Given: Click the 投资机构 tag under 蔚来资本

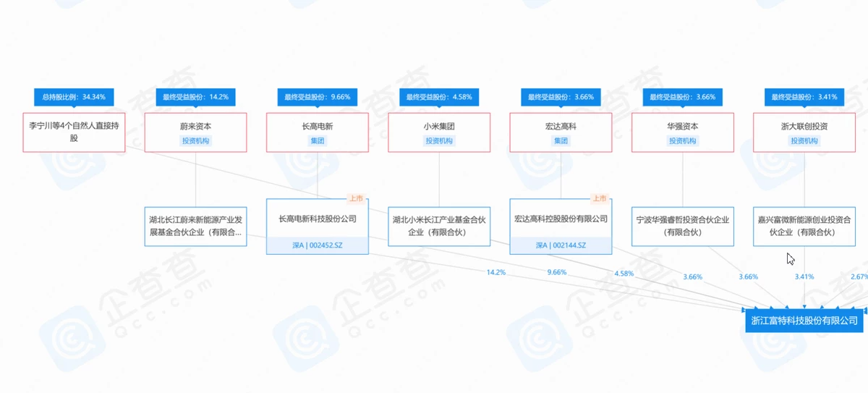Looking at the screenshot, I should tap(195, 141).
